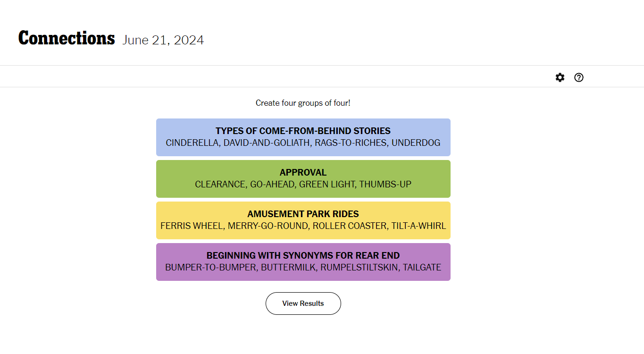644x354 pixels.
Task: Click the Connections game title
Action: [x=67, y=38]
